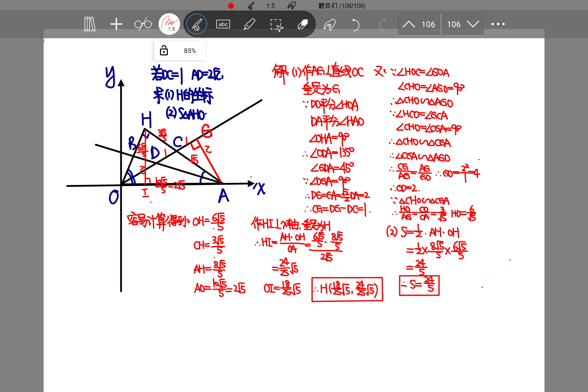Viewport: 588px width, 392px height.
Task: Choose the lasso selection tool
Action: pos(276,25)
